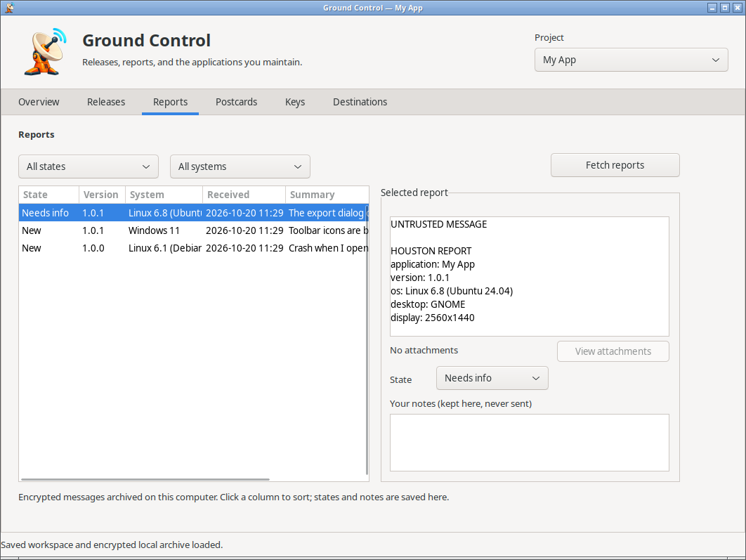
Task: Minimize the Ground Control window
Action: pos(712,8)
